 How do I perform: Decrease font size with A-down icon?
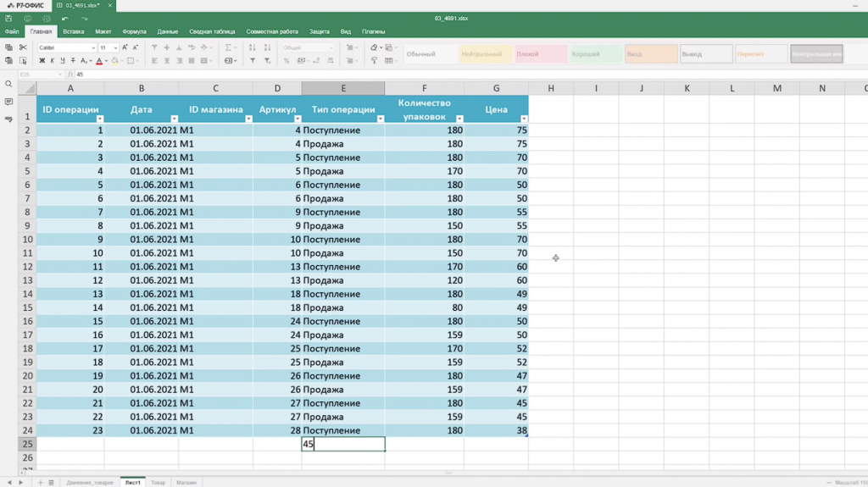[136, 47]
